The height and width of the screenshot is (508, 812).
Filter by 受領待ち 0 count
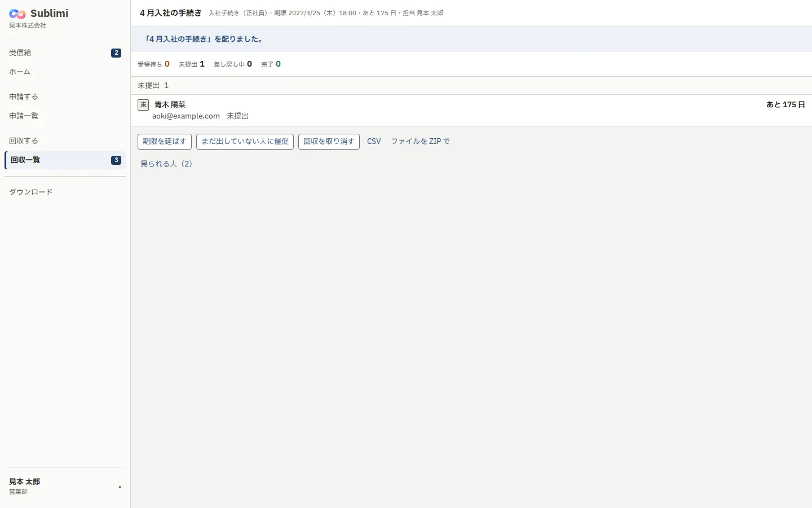[153, 64]
